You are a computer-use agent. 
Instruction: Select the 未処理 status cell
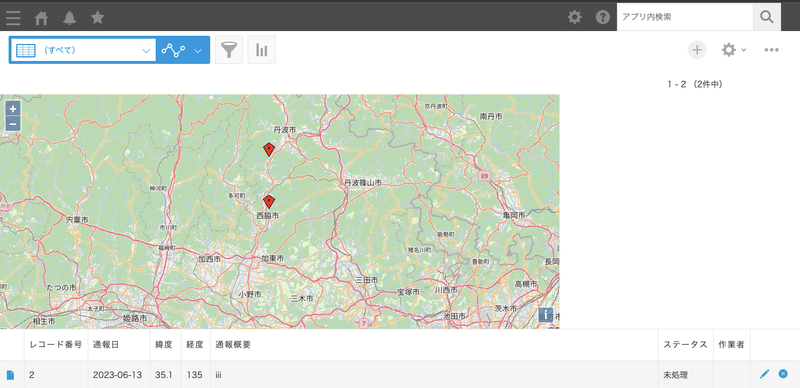(685, 375)
